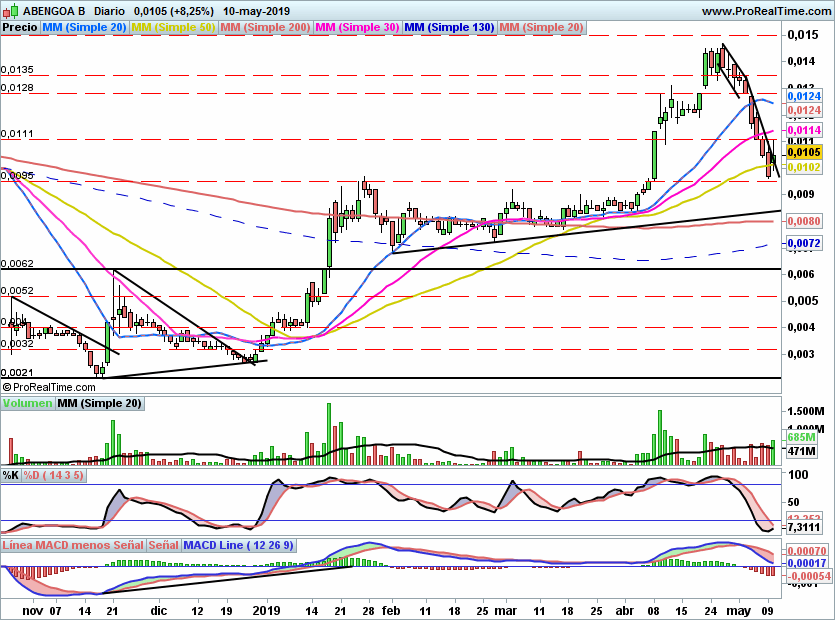Screen dimensions: 835x620
Task: Click the ABENGOA B ticker title
Action: pos(54,11)
